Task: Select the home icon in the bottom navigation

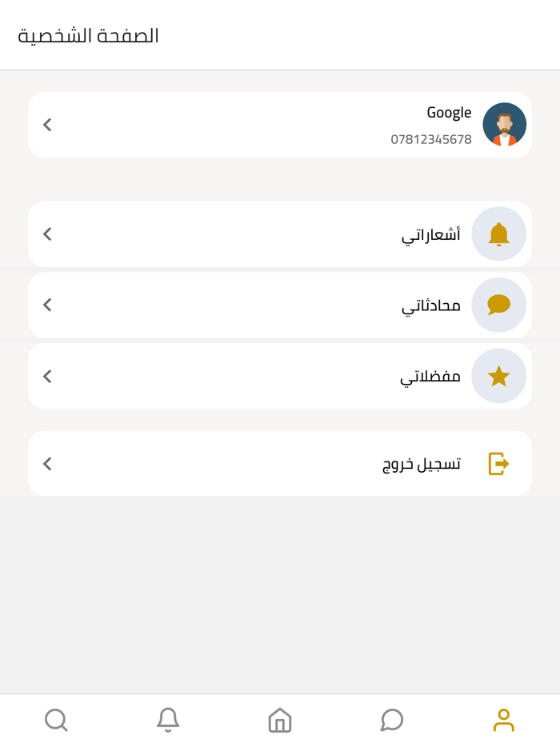Action: pyautogui.click(x=280, y=720)
